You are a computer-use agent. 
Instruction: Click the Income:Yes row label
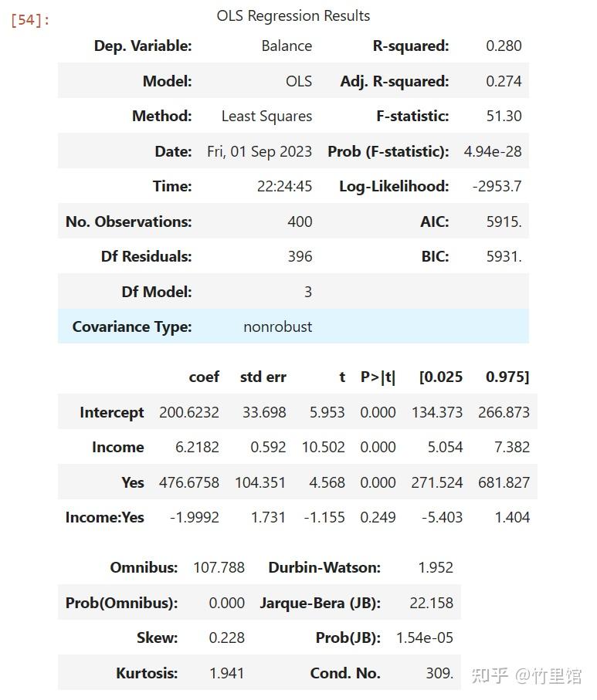105,517
